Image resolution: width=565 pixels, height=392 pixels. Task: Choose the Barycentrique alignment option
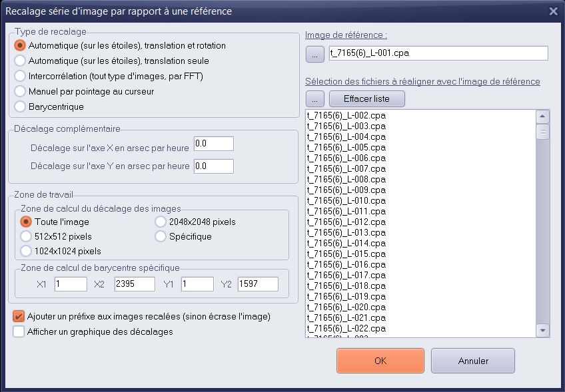(x=21, y=106)
